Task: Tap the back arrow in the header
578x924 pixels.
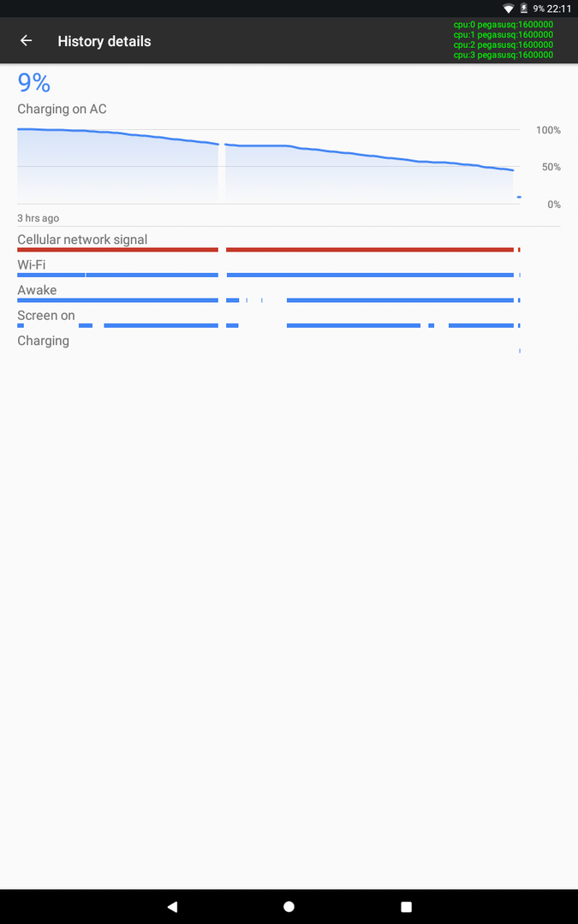Action: [x=26, y=41]
